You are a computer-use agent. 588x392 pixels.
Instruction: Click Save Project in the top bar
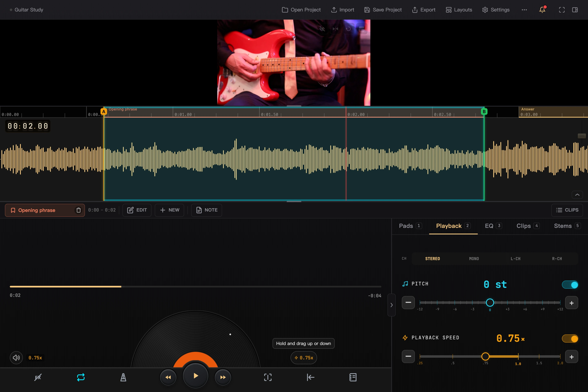(383, 10)
